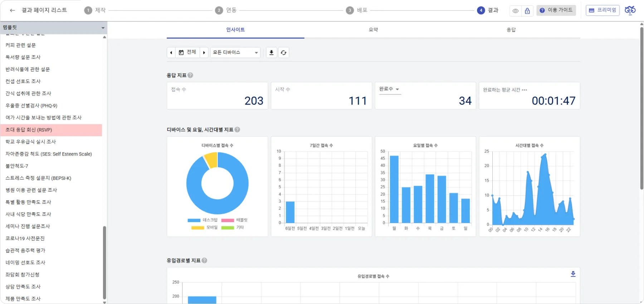
Task: Click next period arrow
Action: pos(204,53)
